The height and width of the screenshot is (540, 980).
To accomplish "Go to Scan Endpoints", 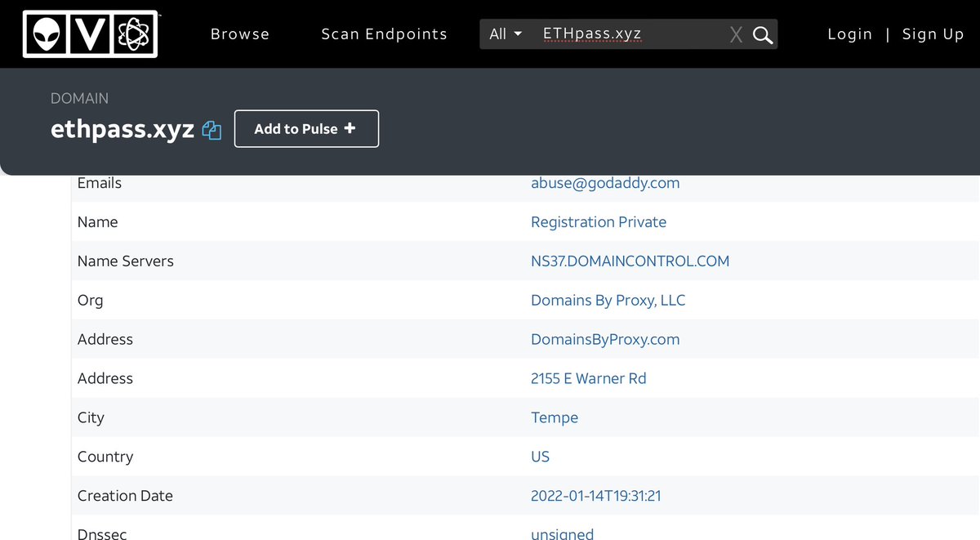I will [x=384, y=34].
